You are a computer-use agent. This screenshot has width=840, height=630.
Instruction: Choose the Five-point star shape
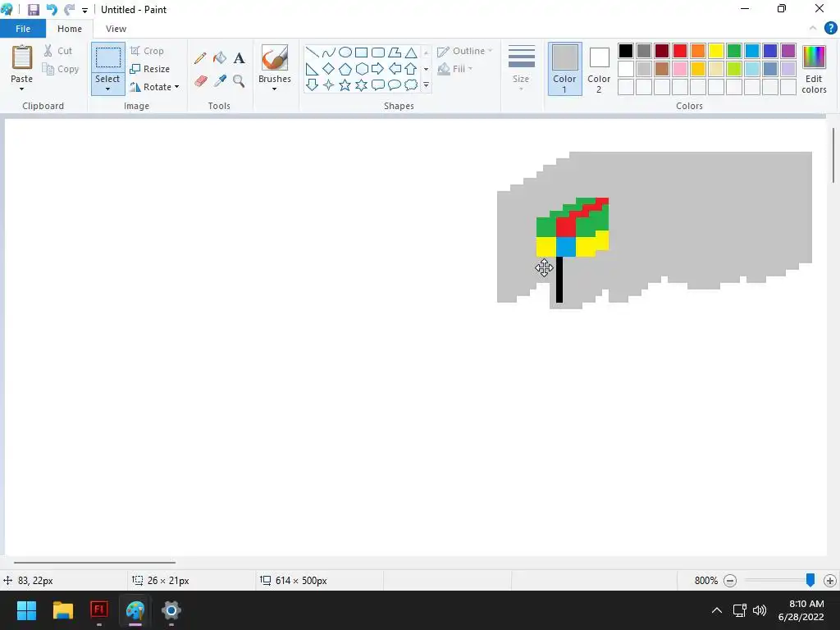[345, 84]
